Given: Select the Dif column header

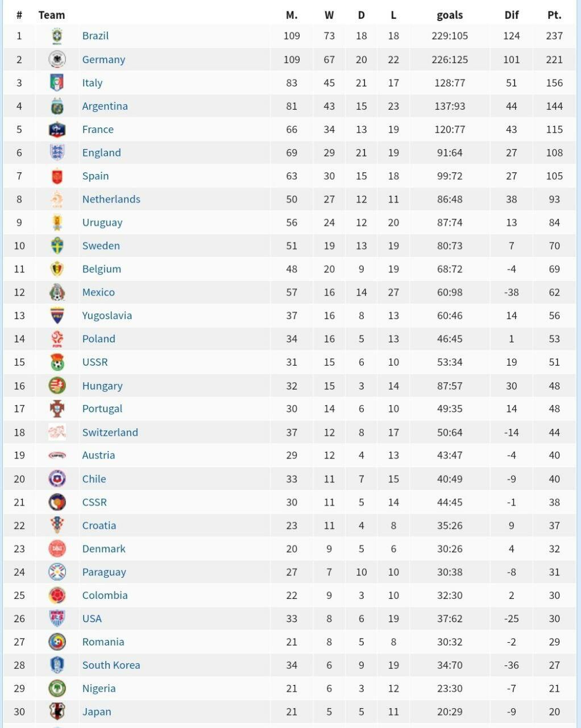Looking at the screenshot, I should (x=512, y=15).
